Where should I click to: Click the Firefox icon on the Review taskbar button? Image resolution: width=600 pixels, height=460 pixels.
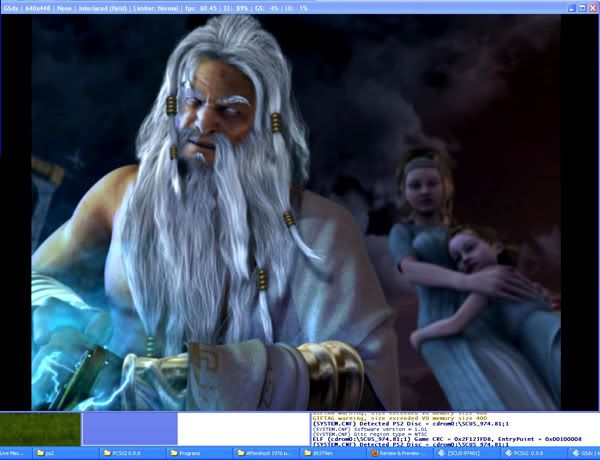375,453
